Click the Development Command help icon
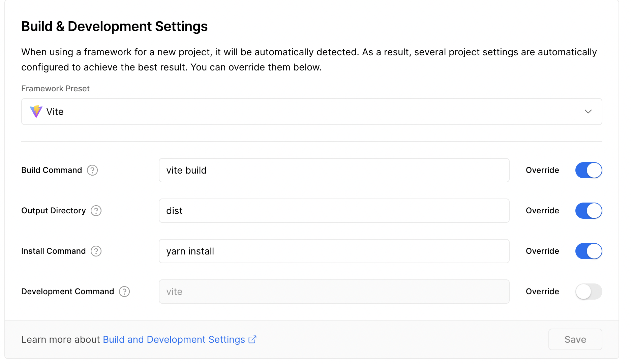The height and width of the screenshot is (364, 631). click(x=124, y=292)
